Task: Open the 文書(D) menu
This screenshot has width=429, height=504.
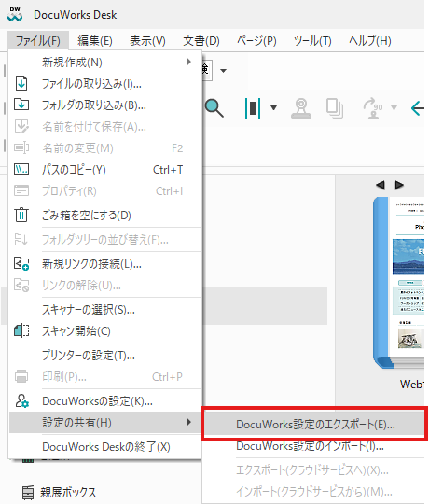Action: (x=201, y=41)
